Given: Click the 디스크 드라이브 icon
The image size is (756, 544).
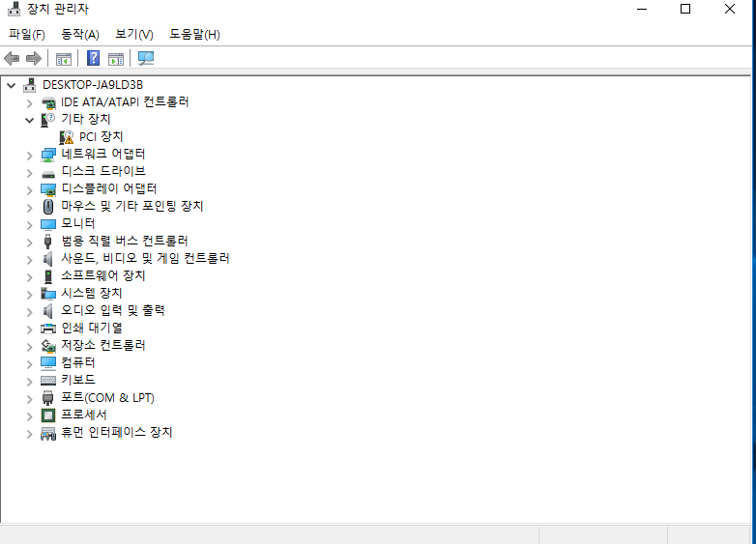Looking at the screenshot, I should point(48,174).
